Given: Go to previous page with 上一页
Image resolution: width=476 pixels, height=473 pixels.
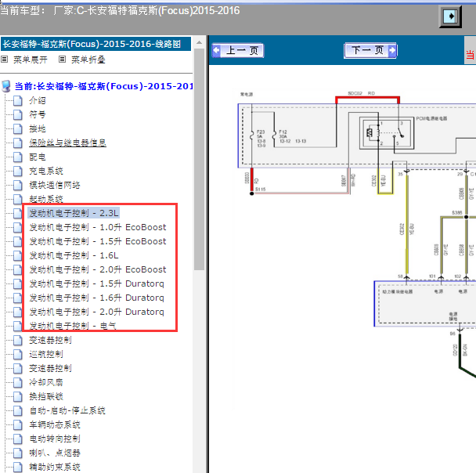Looking at the screenshot, I should pos(238,50).
